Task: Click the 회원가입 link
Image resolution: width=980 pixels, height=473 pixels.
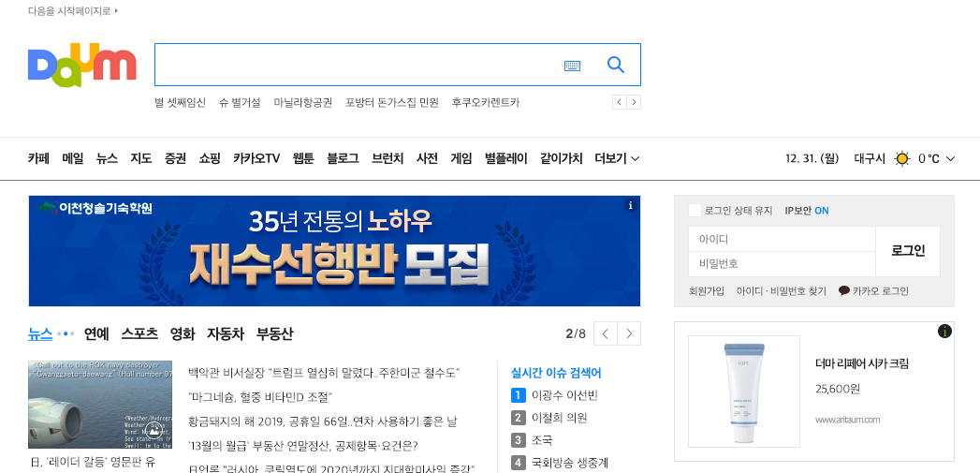Action: [707, 291]
